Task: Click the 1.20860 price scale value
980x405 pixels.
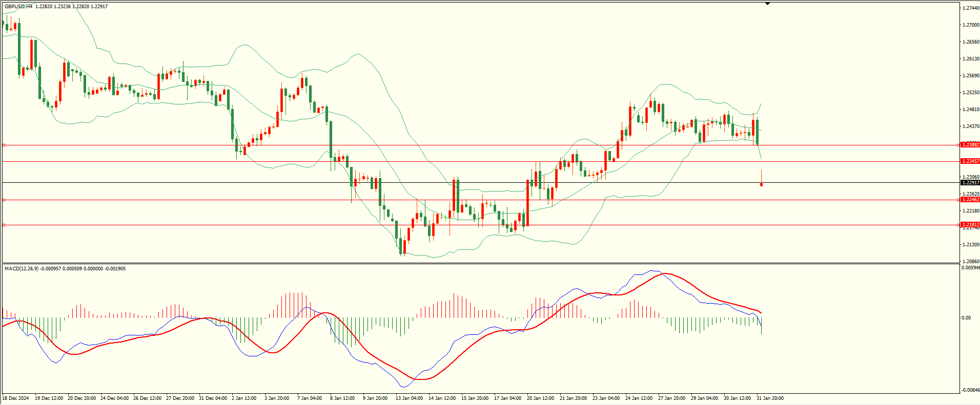Action: pos(970,262)
